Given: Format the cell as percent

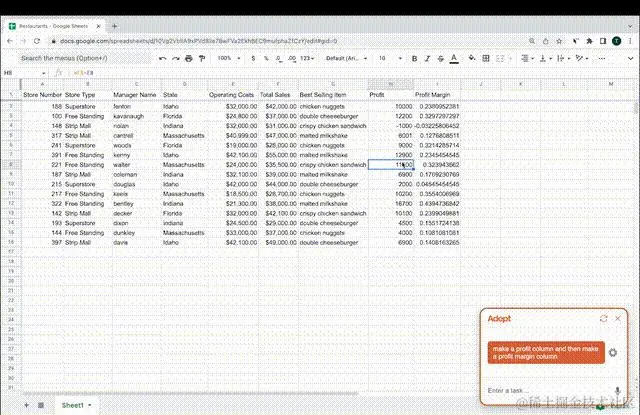Looking at the screenshot, I should pyautogui.click(x=266, y=58).
